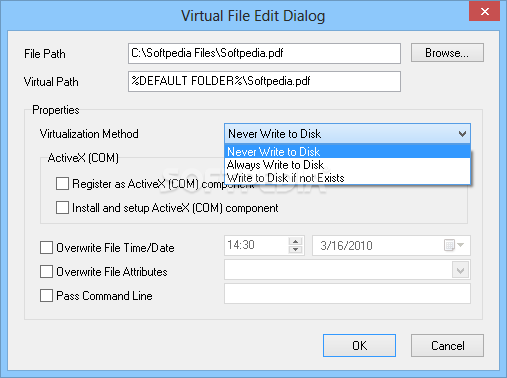The width and height of the screenshot is (507, 378).
Task: Edit the Virtual Path text field
Action: 264,81
